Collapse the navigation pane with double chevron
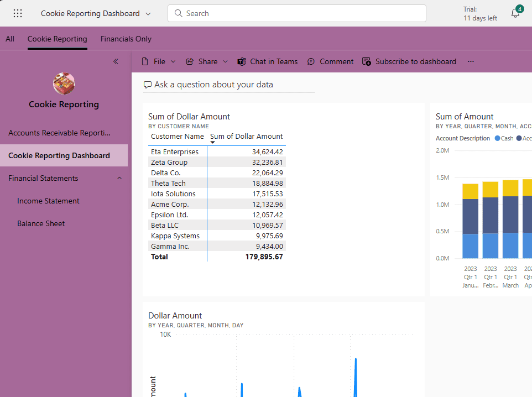The image size is (532, 397). 116,61
